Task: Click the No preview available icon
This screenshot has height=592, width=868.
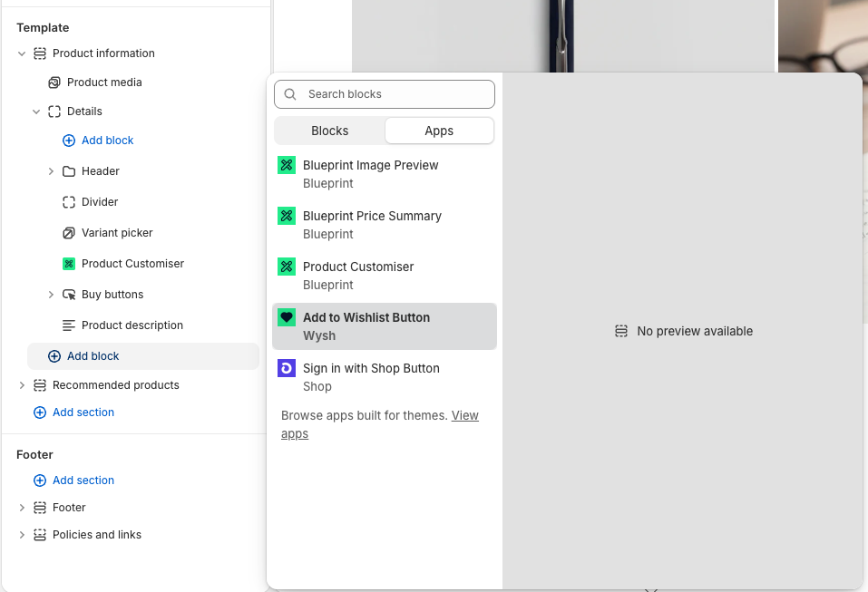Action: click(x=621, y=332)
